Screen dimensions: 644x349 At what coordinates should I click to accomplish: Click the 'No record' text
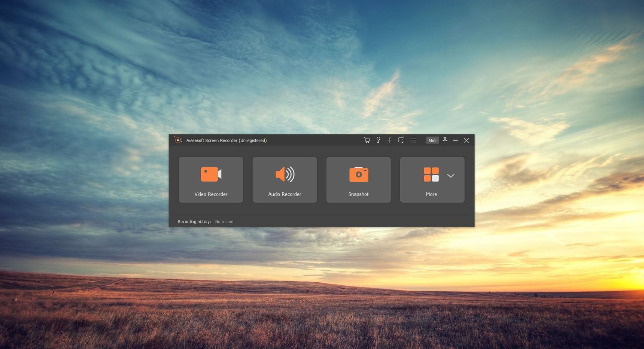click(224, 222)
